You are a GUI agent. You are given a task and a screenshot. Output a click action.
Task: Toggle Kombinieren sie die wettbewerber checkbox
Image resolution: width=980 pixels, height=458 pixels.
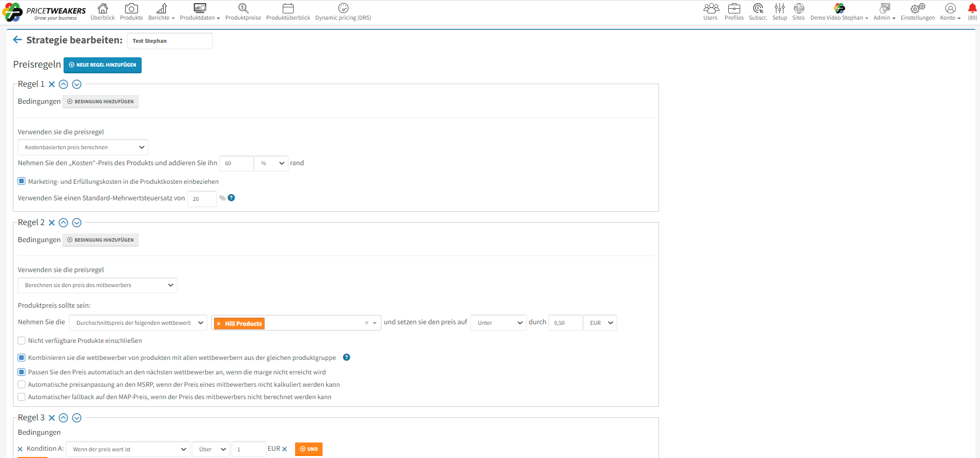pyautogui.click(x=22, y=357)
